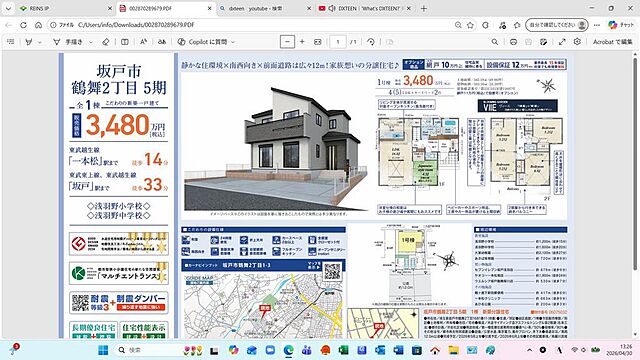Show hidden system tray icons chevron
Image resolution: width=640 pixels, height=360 pixels.
click(x=529, y=350)
